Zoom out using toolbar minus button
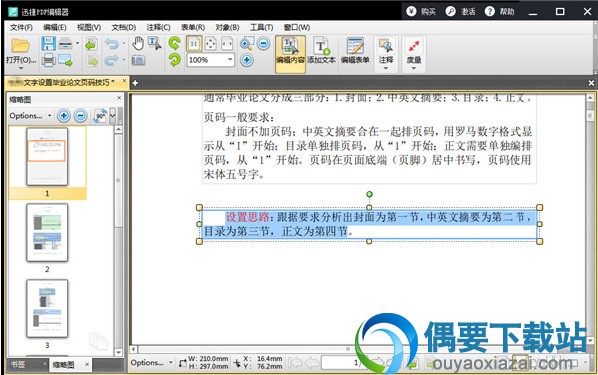 (264, 43)
